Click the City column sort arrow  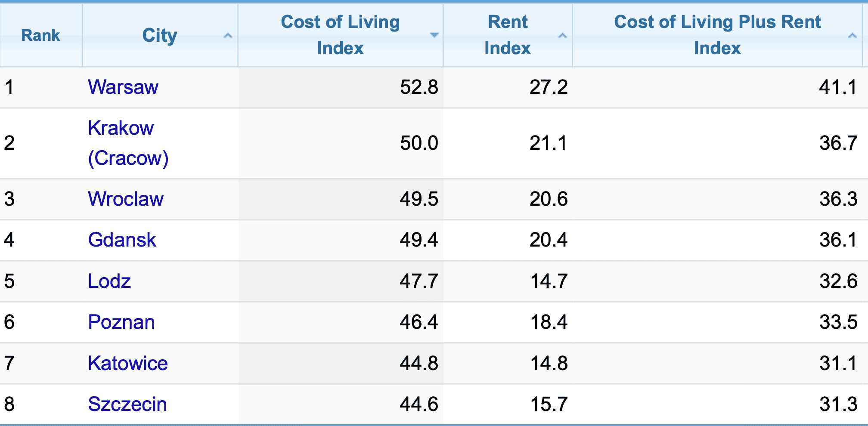[x=228, y=36]
